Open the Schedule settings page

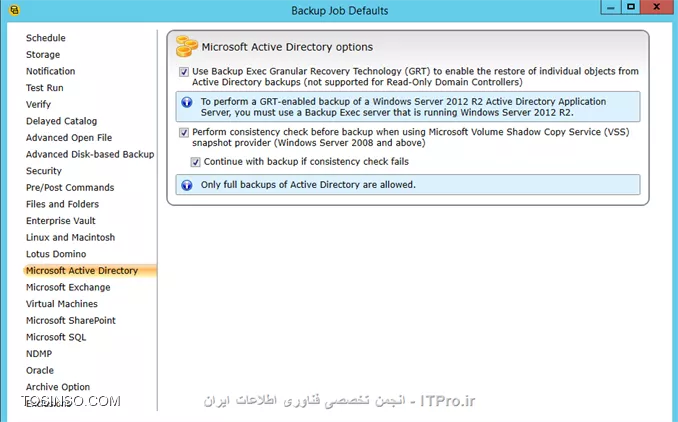coord(45,38)
